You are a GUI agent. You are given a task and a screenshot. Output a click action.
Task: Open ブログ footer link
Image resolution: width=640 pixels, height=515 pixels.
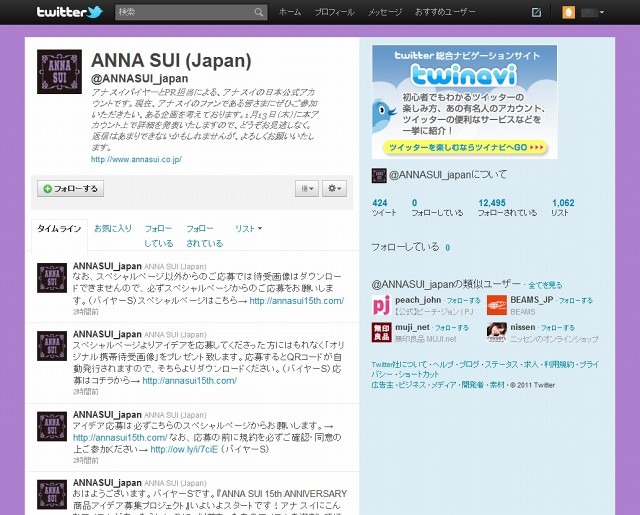(469, 364)
